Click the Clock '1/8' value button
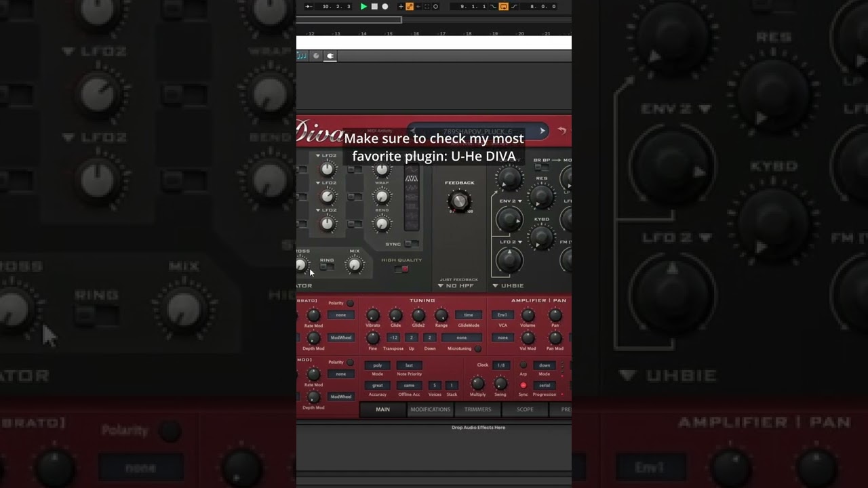Viewport: 868px width, 488px height. (x=500, y=365)
